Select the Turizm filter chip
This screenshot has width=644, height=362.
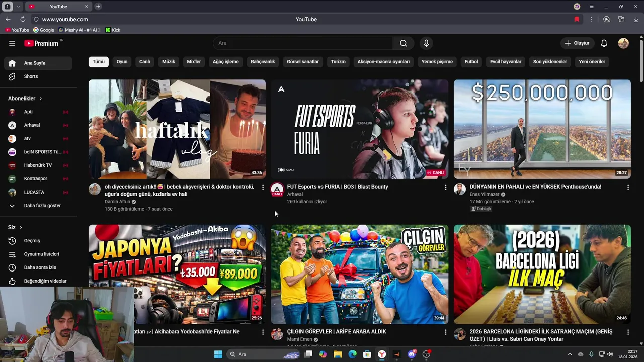pyautogui.click(x=338, y=62)
